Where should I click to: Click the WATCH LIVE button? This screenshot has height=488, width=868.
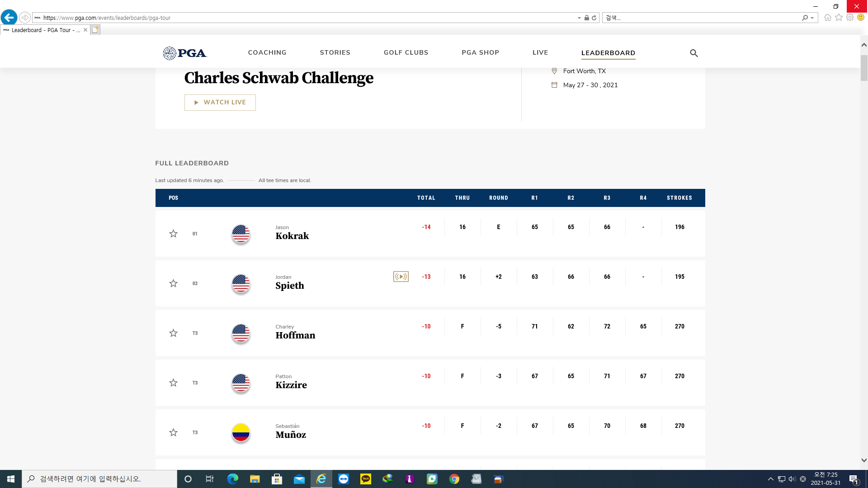tap(220, 103)
